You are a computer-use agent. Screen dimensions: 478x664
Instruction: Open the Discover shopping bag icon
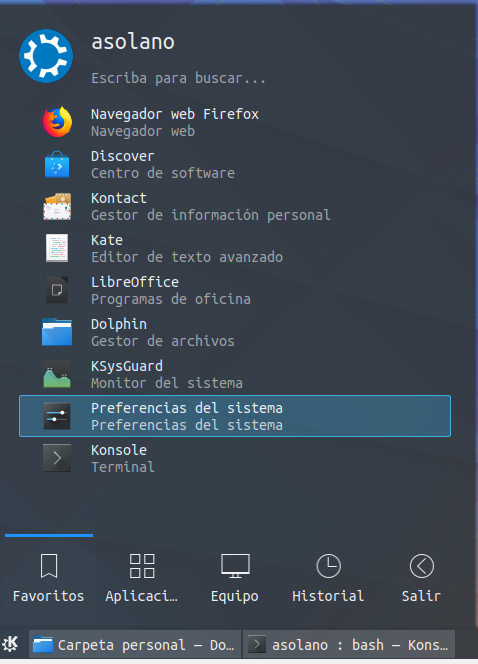click(57, 164)
